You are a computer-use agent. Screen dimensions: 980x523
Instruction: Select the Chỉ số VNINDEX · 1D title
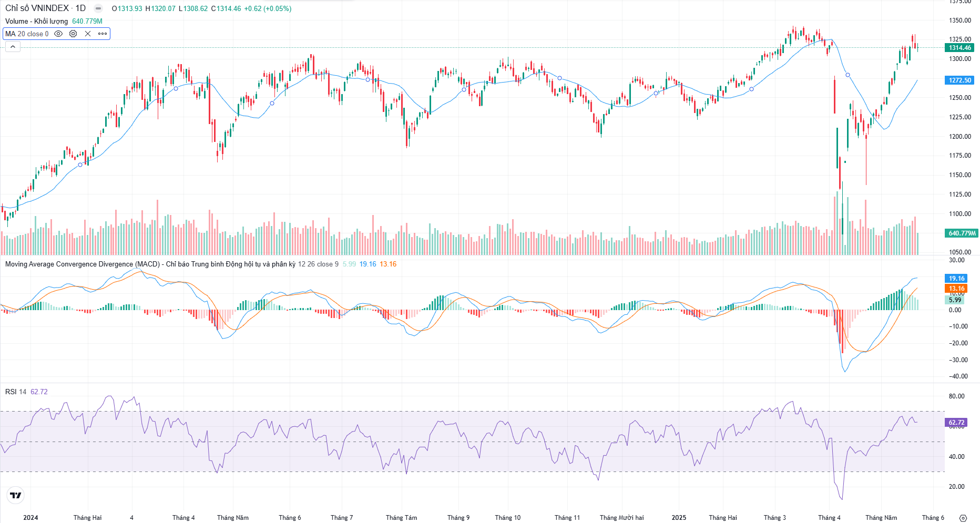coord(45,8)
